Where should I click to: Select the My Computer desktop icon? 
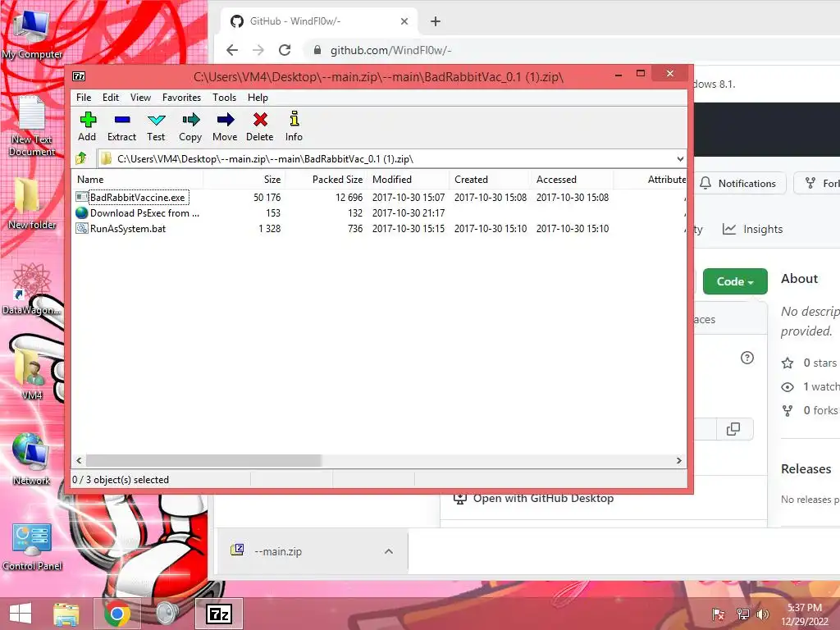[32, 33]
